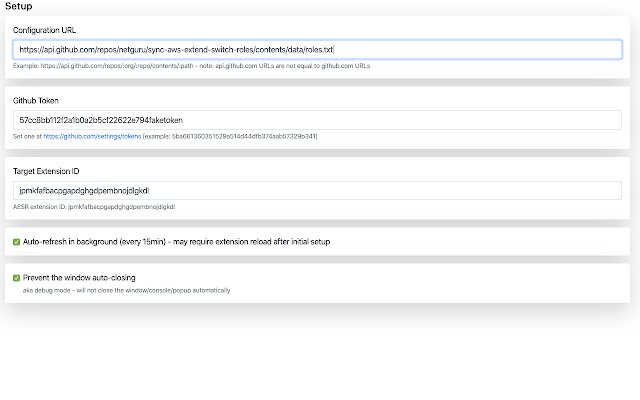Open the github.com/settings/tokens link
This screenshot has width=640, height=400.
point(92,136)
